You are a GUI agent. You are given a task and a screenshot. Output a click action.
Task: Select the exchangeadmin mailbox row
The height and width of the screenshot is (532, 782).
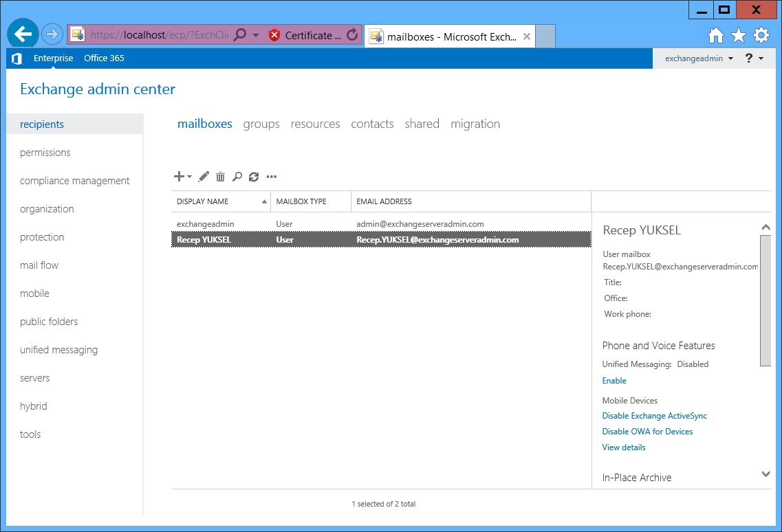coord(382,224)
